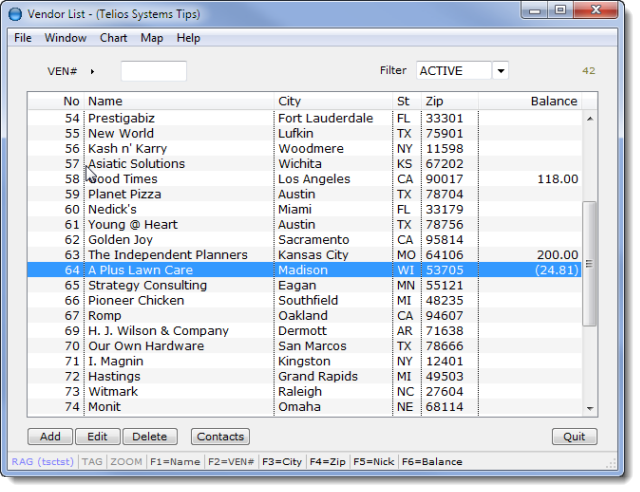
Task: Click F6=Balance in the status bar
Action: 431,462
